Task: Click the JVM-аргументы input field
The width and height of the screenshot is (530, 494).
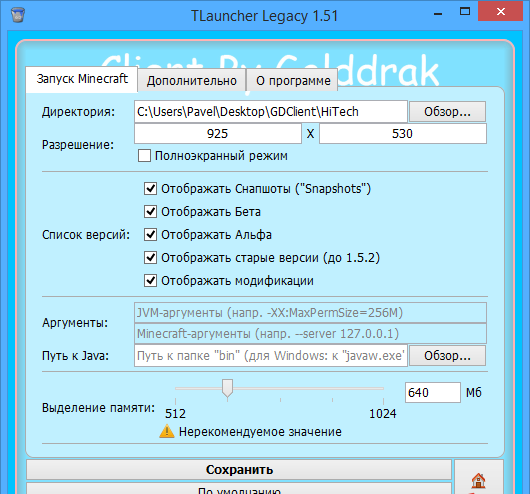Action: point(310,313)
